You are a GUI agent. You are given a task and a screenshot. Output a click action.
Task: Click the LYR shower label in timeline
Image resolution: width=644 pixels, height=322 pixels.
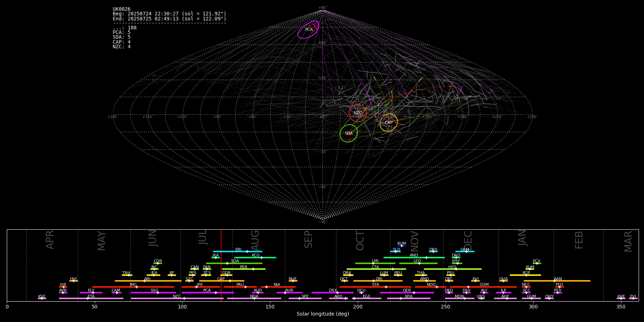(63, 285)
